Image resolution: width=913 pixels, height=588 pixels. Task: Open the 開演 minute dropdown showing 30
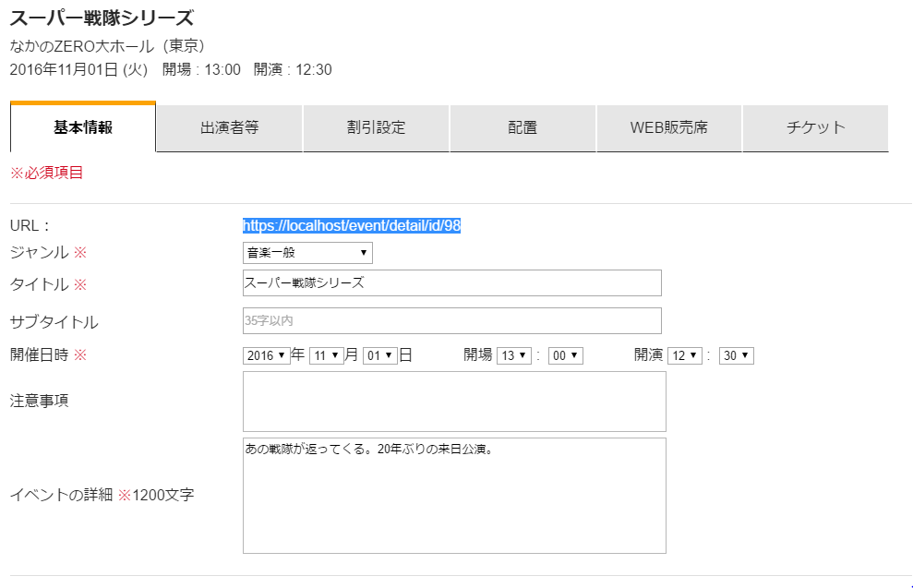pos(737,354)
